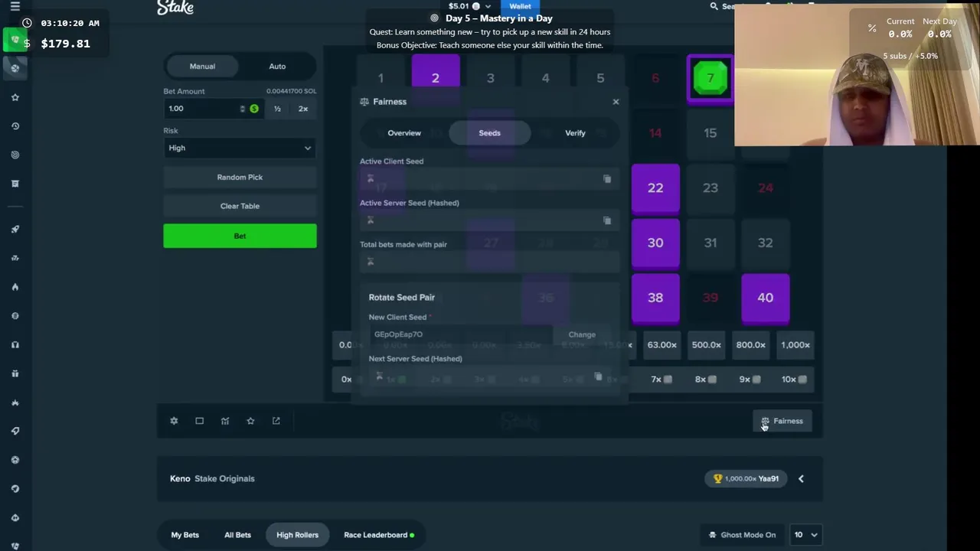The width and height of the screenshot is (980, 551).
Task: Click the first rocket icon in the sidebar
Action: (x=15, y=229)
